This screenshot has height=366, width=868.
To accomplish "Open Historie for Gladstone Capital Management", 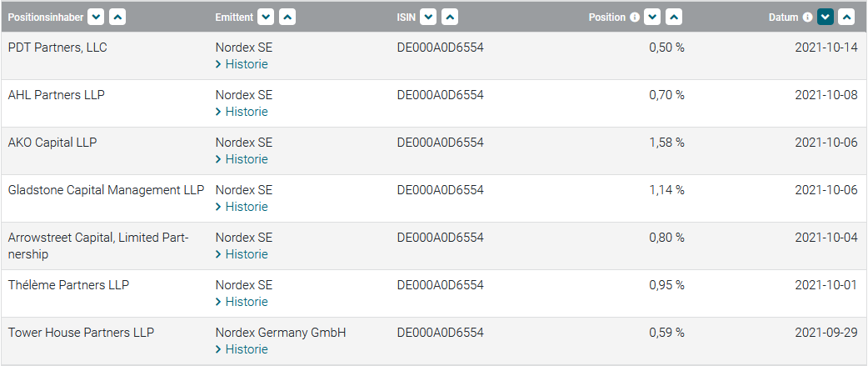I will (x=242, y=207).
